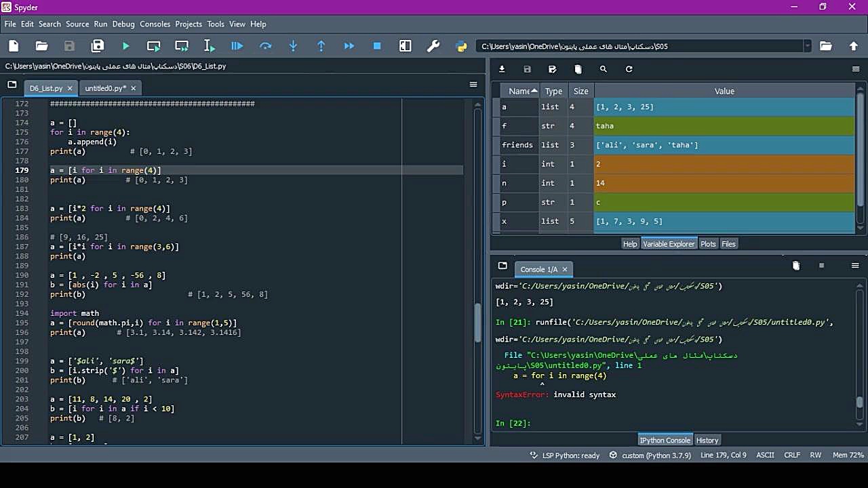Close the D6_List.py tab
868x488 pixels.
pyautogui.click(x=70, y=88)
